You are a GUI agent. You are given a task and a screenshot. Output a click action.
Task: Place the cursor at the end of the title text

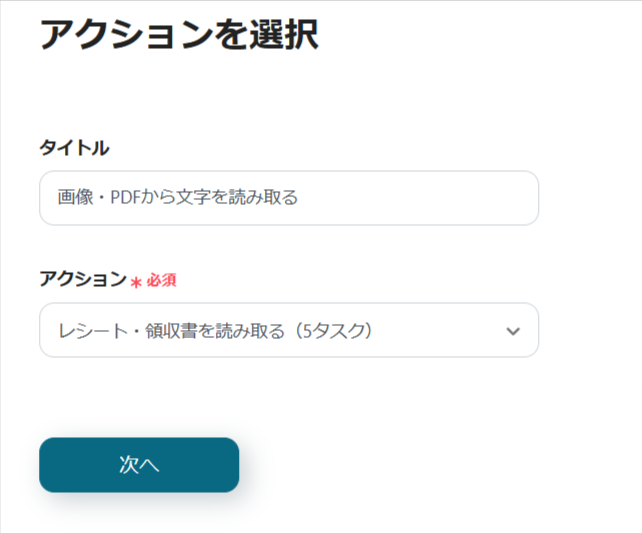[x=299, y=198]
